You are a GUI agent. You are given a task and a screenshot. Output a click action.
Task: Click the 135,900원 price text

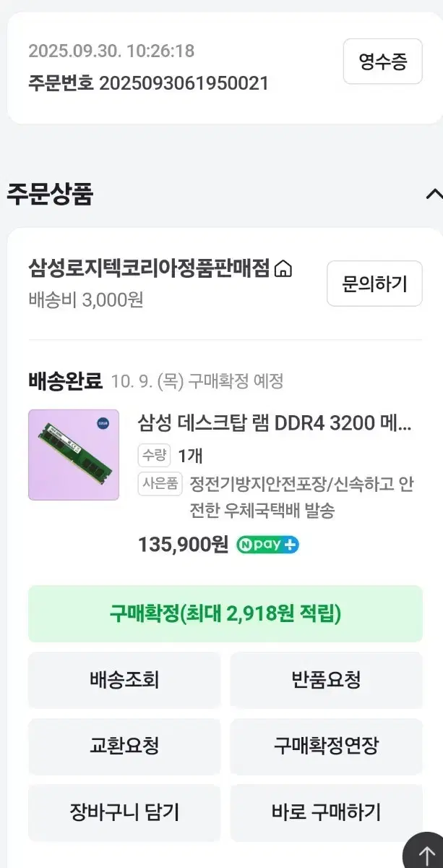tap(181, 544)
